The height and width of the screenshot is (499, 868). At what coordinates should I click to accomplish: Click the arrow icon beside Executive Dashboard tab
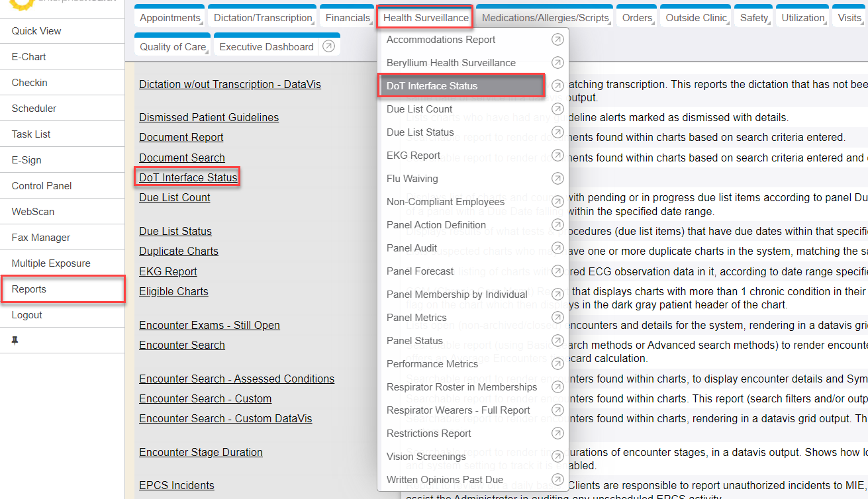tap(328, 46)
